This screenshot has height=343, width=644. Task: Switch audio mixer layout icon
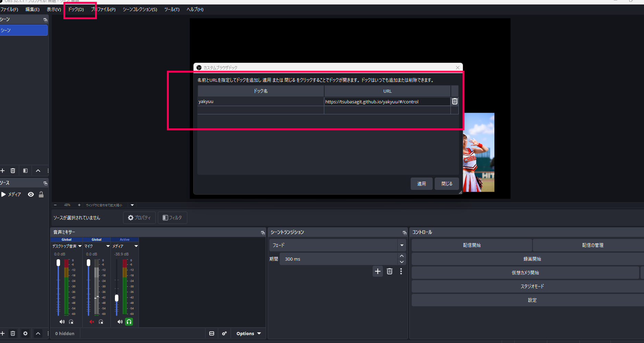pos(212,333)
